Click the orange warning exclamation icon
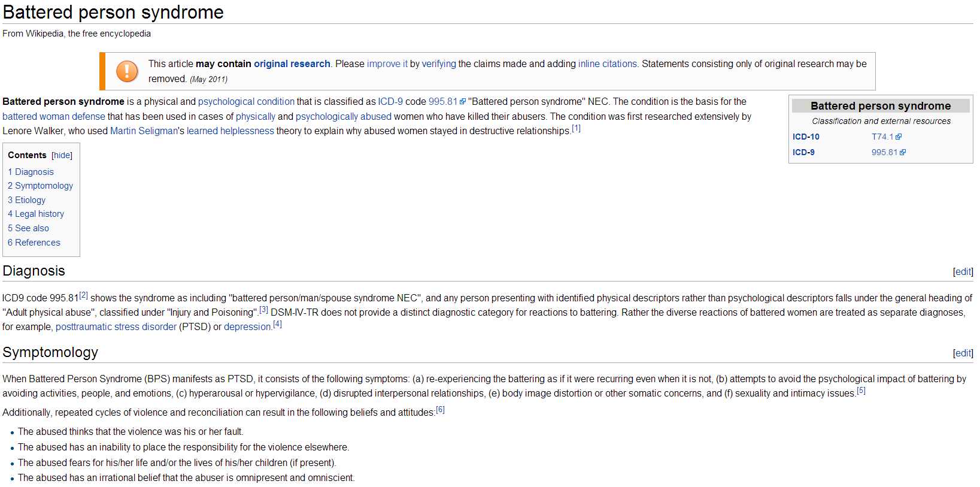980x487 pixels. click(x=126, y=71)
